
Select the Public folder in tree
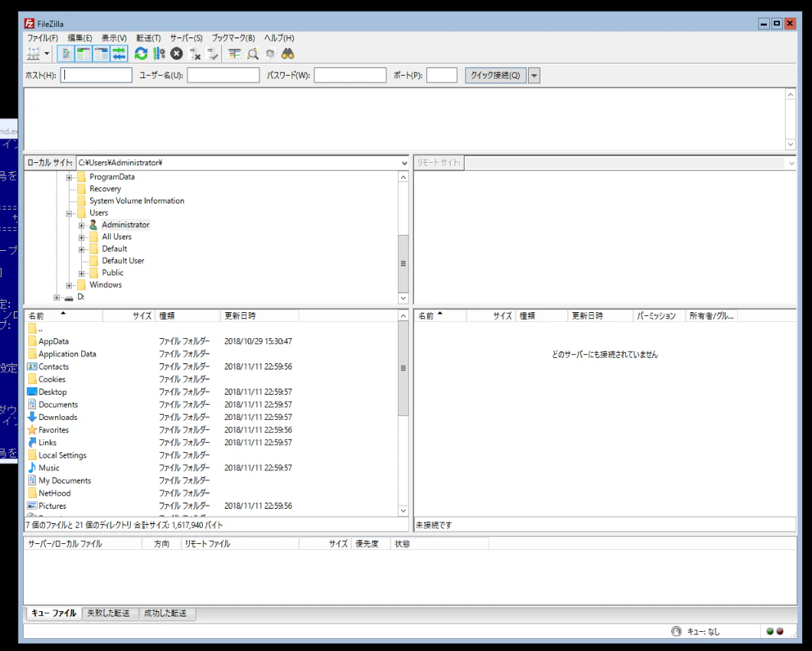pyautogui.click(x=113, y=272)
